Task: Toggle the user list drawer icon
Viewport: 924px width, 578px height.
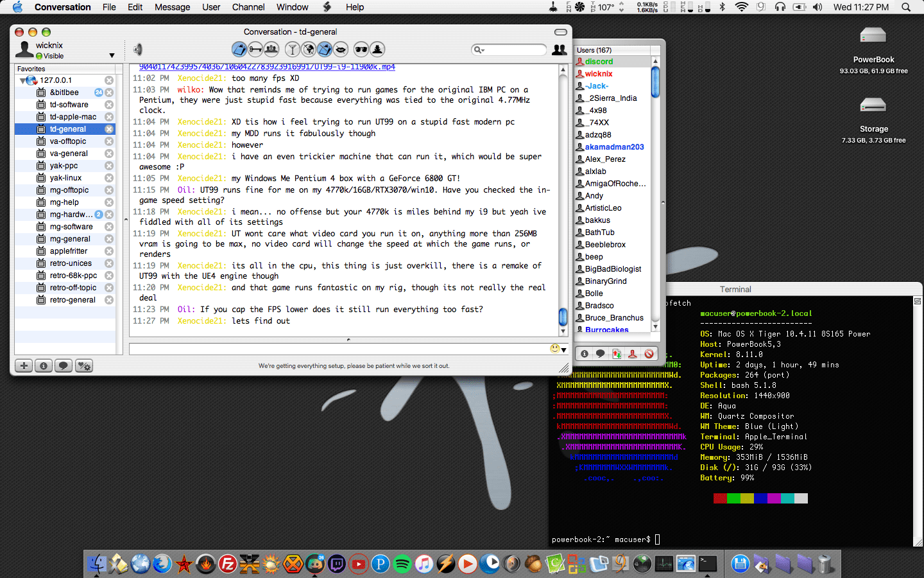Action: coord(560,49)
